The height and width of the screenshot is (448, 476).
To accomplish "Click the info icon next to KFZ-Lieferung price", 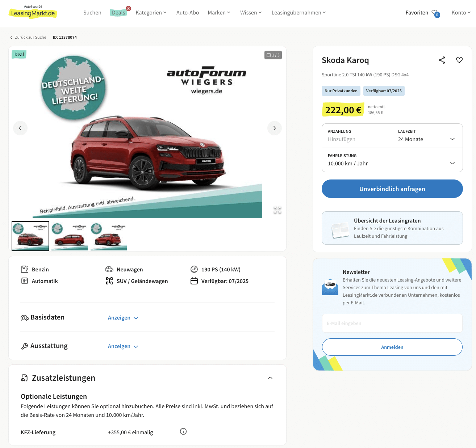I will [183, 431].
